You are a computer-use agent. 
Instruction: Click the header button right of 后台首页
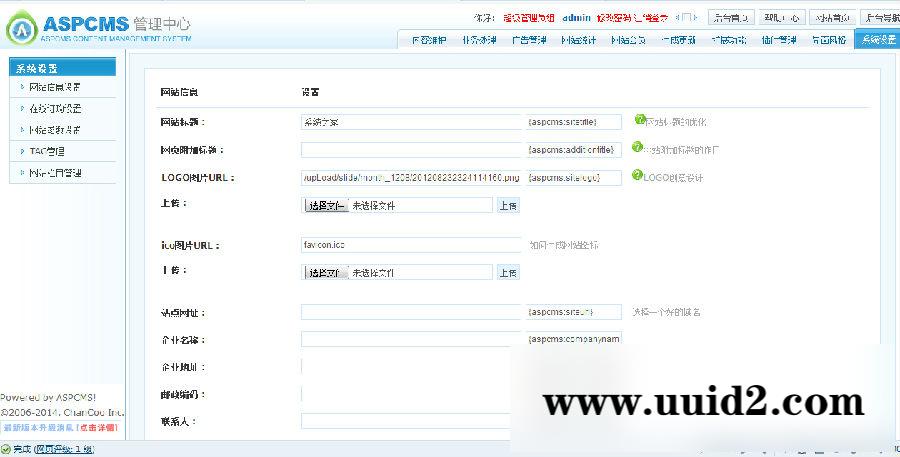pyautogui.click(x=782, y=18)
